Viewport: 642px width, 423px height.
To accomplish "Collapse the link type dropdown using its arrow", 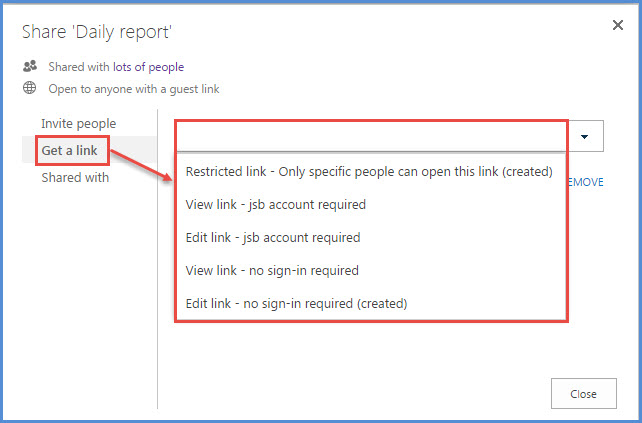I will (x=585, y=136).
